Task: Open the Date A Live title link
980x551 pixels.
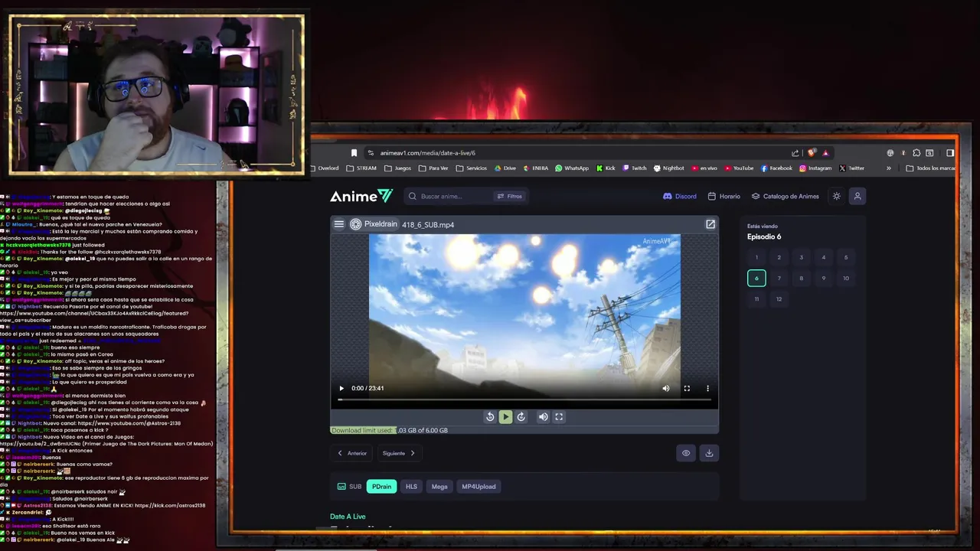Action: pos(348,517)
